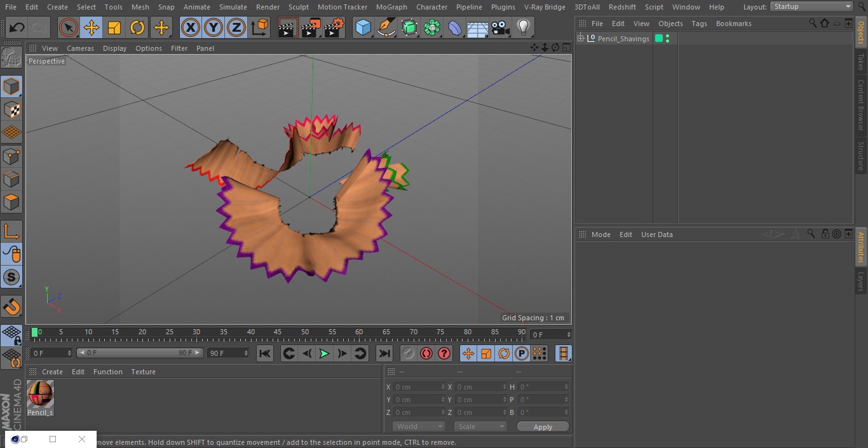
Task: Toggle Y axis lock
Action: [x=213, y=28]
